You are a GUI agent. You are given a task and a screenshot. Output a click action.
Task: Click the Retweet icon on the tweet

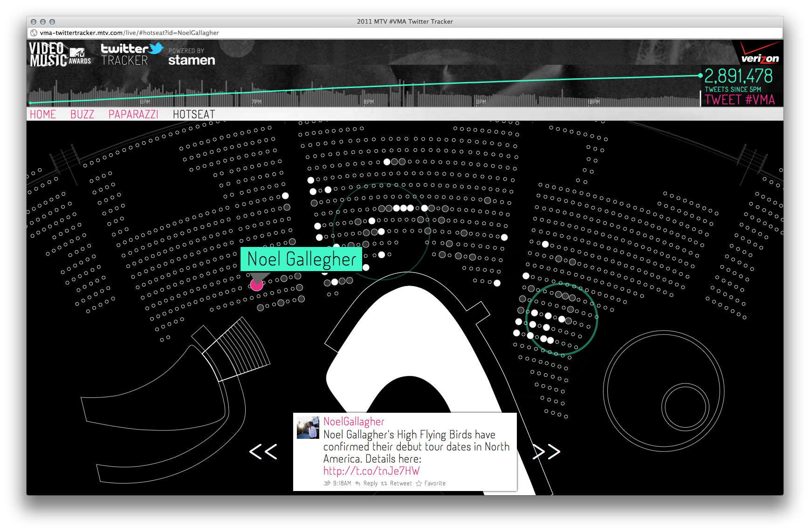384,484
